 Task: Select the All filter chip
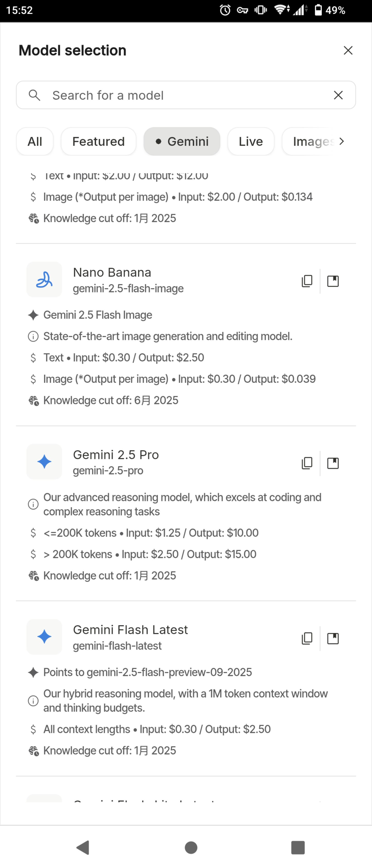tap(35, 142)
